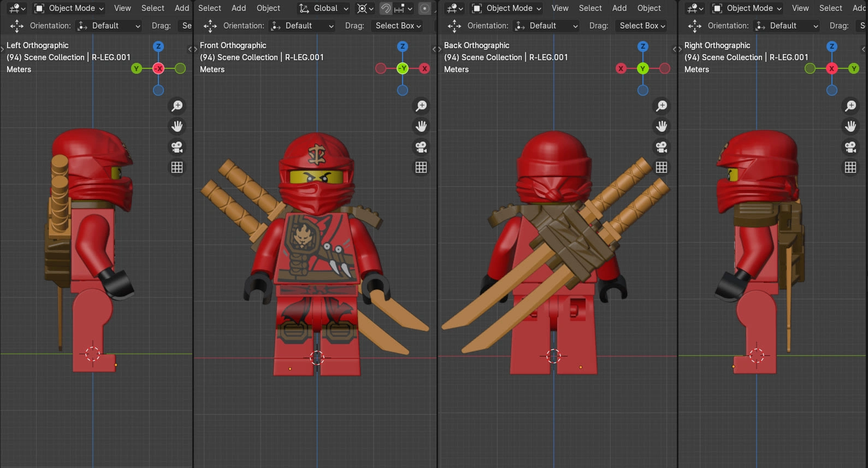Open Orientation Default dropdown in Back view

547,26
